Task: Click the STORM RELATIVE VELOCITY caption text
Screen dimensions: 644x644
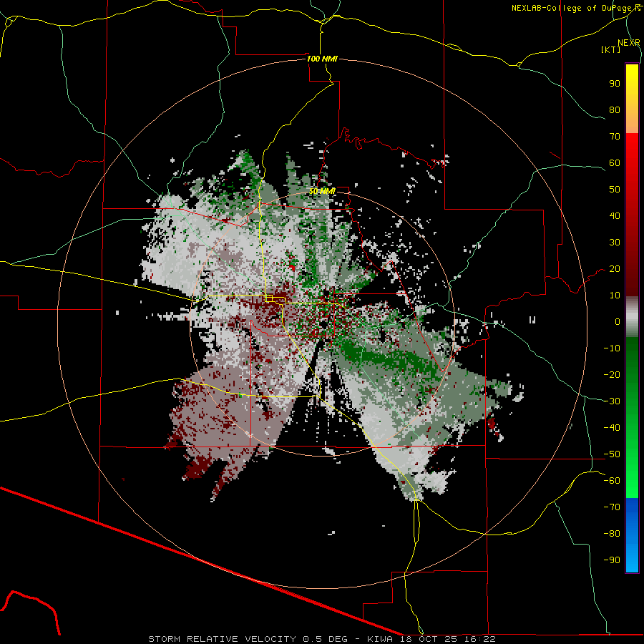Action: [222, 639]
